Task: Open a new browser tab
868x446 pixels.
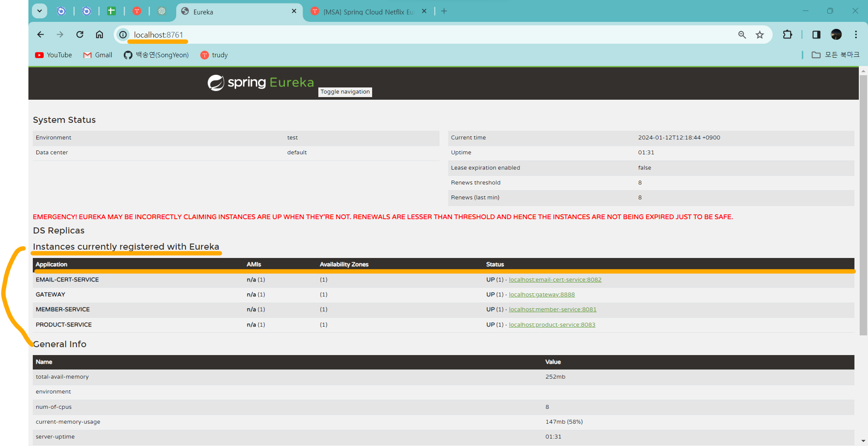Action: (x=444, y=11)
